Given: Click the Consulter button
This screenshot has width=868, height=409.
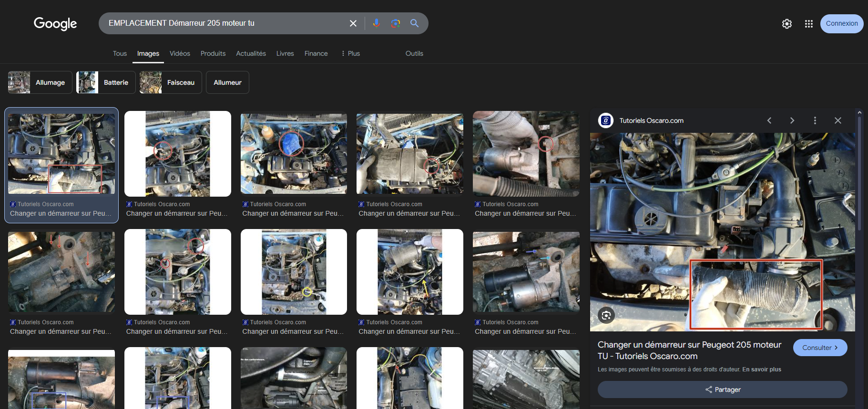Looking at the screenshot, I should pos(820,348).
